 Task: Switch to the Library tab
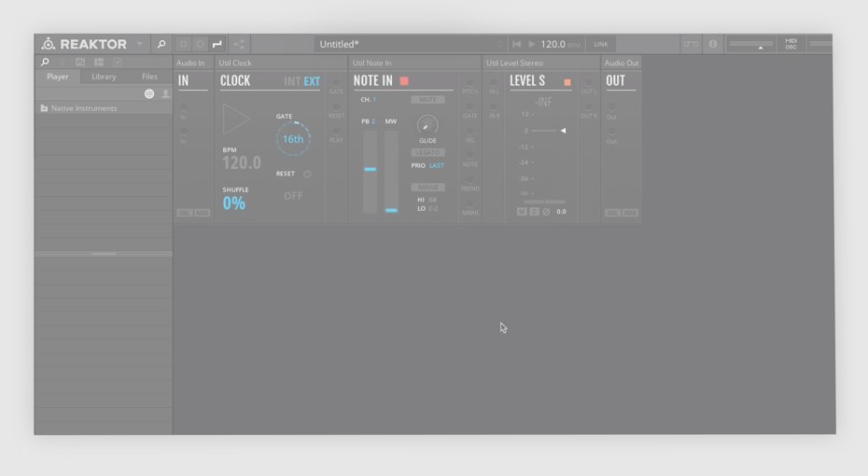pos(104,77)
